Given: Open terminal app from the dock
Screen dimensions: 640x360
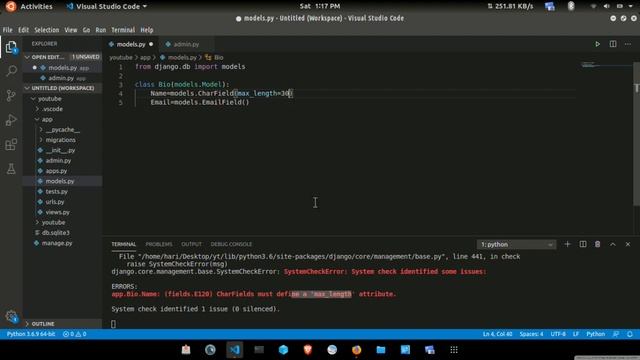Looking at the screenshot, I should click(259, 350).
